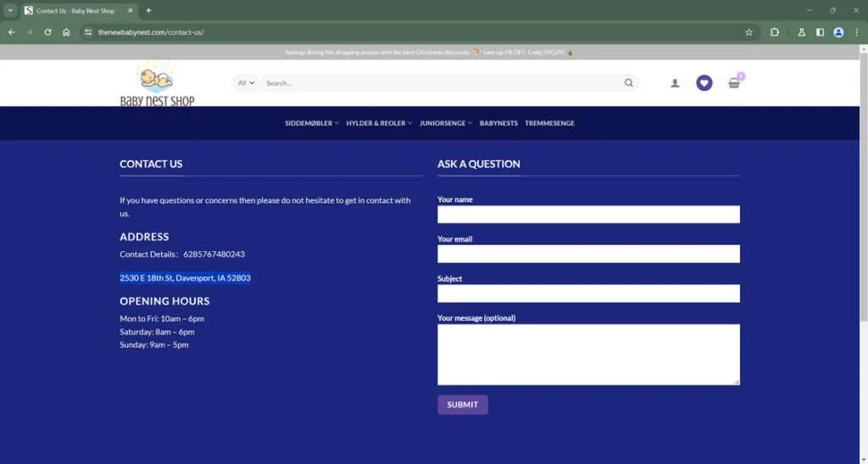Open the BABYNESTS menu item

tap(498, 123)
